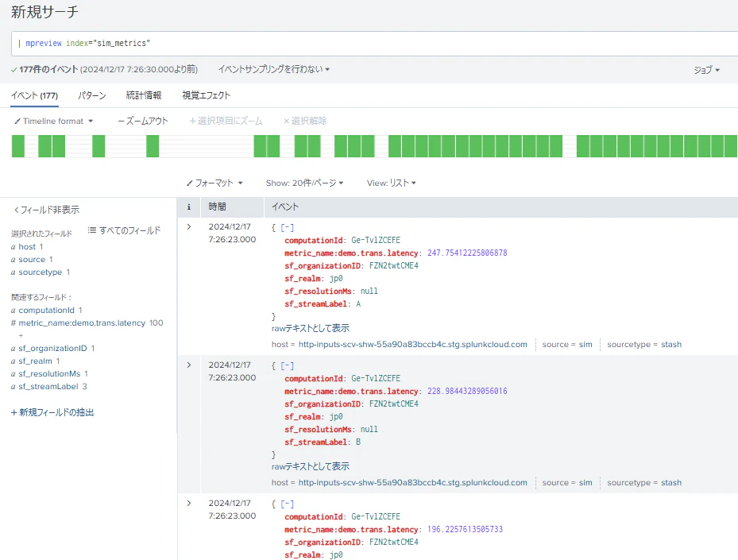
Task: Click 新規フィールドの抽出 link
Action: (x=52, y=413)
